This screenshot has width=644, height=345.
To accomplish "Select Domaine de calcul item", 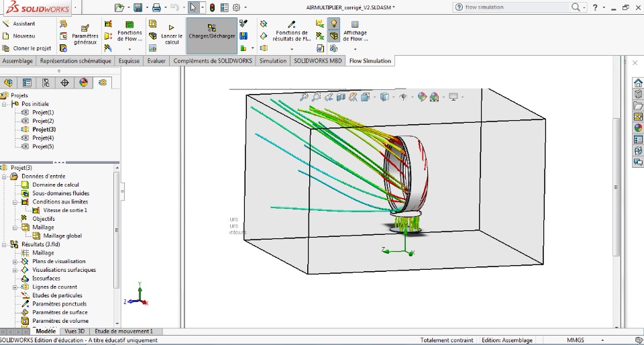I will (x=56, y=185).
